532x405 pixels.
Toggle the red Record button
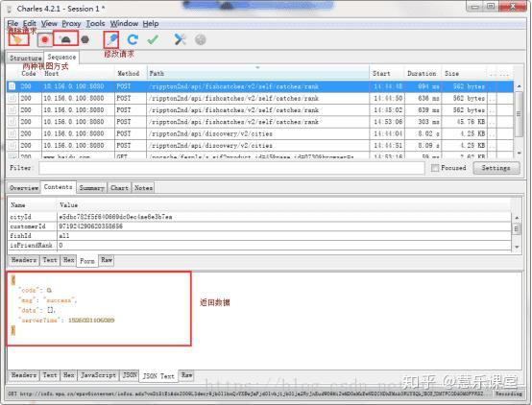(45, 39)
